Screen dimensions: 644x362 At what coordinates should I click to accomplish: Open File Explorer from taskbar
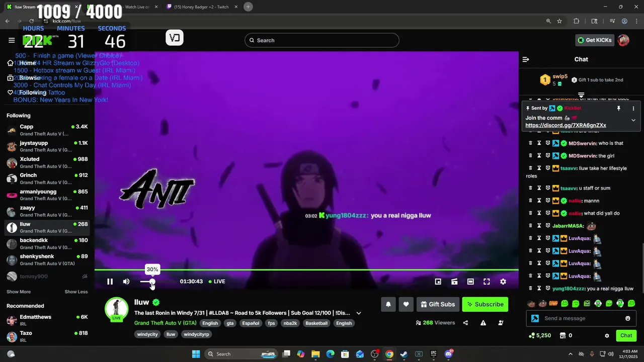(x=315, y=354)
